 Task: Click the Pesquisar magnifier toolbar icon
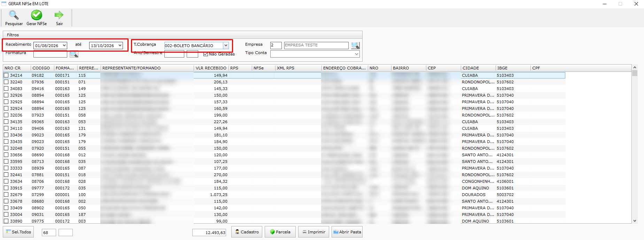(14, 15)
